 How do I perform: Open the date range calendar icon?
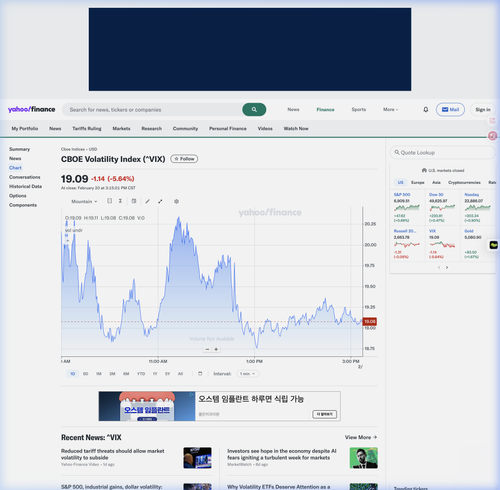click(200, 374)
